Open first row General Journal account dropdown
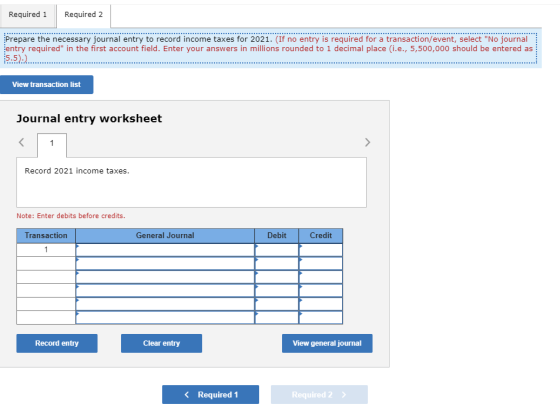This screenshot has height=411, width=560. pyautogui.click(x=165, y=250)
